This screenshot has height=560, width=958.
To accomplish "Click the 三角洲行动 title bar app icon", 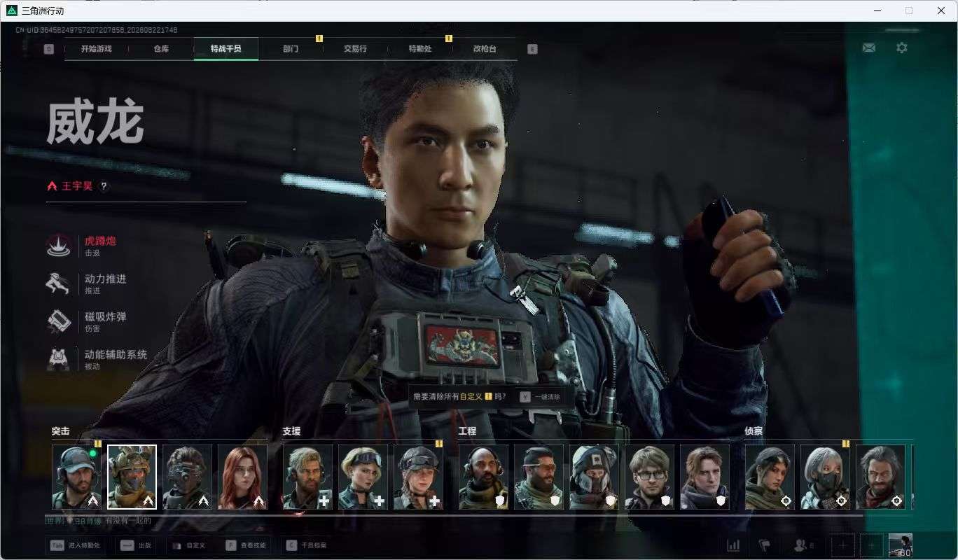I will point(11,10).
